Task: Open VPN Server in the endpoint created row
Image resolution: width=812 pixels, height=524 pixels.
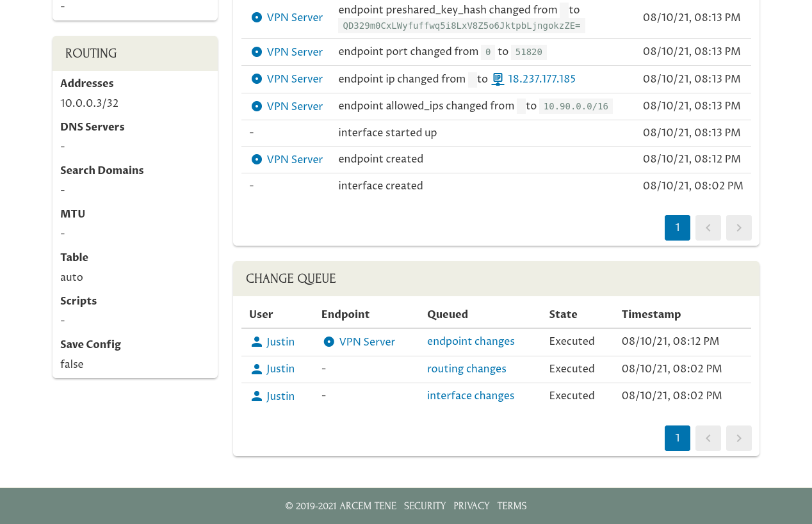Action: point(295,160)
